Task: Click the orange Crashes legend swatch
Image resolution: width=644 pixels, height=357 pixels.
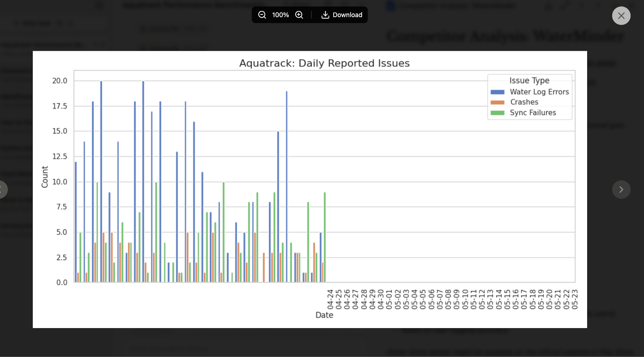Action: coord(497,103)
